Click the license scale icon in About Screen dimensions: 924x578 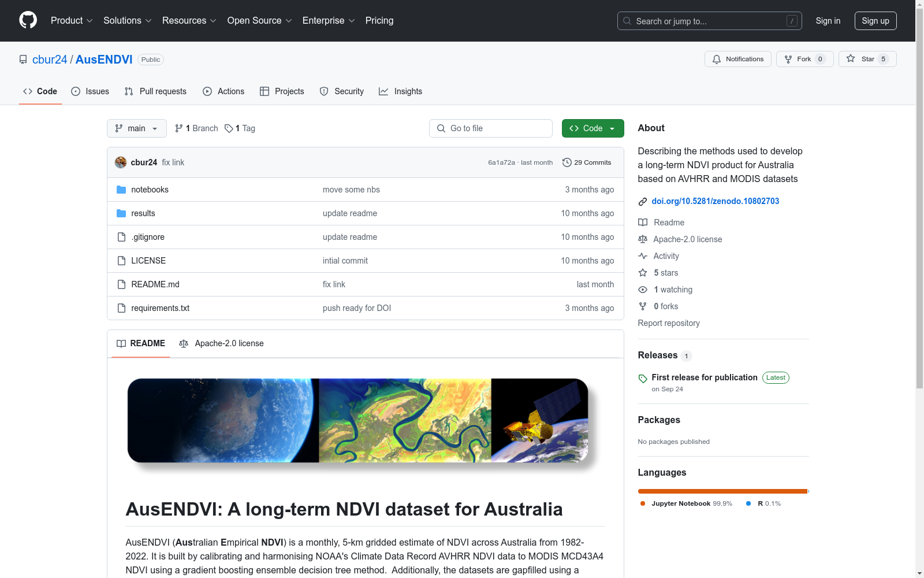[643, 239]
